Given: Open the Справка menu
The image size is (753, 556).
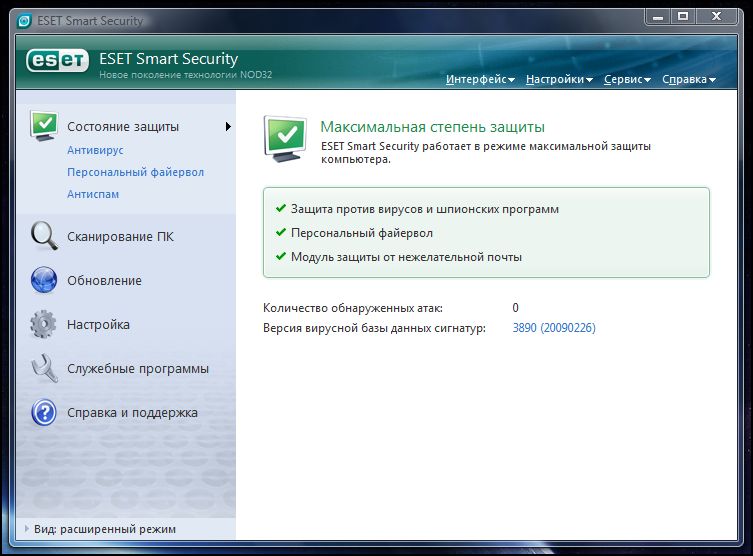Looking at the screenshot, I should point(688,79).
